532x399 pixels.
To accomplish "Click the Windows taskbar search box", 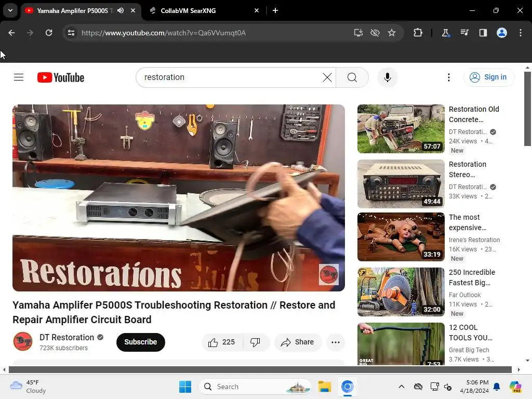I will click(255, 387).
